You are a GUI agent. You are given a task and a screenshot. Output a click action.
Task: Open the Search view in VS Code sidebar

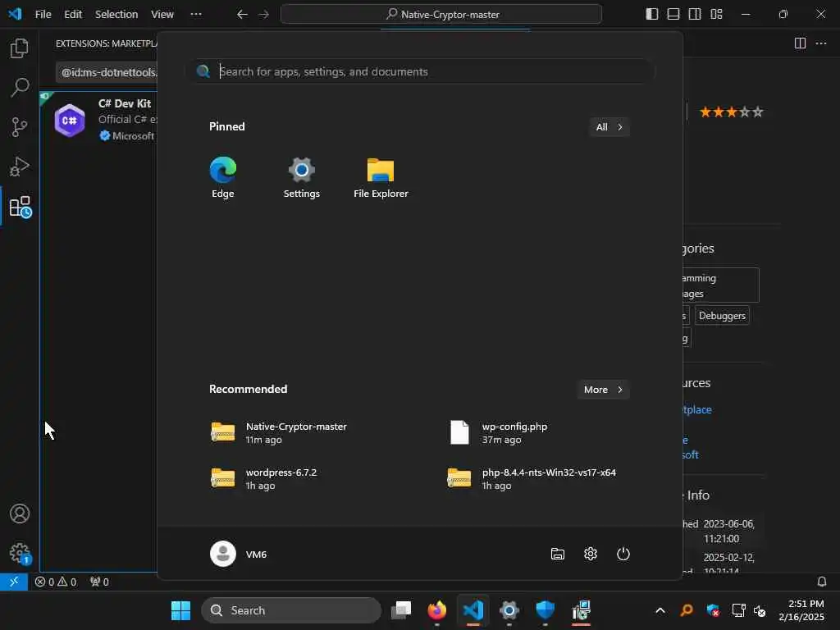(x=20, y=87)
